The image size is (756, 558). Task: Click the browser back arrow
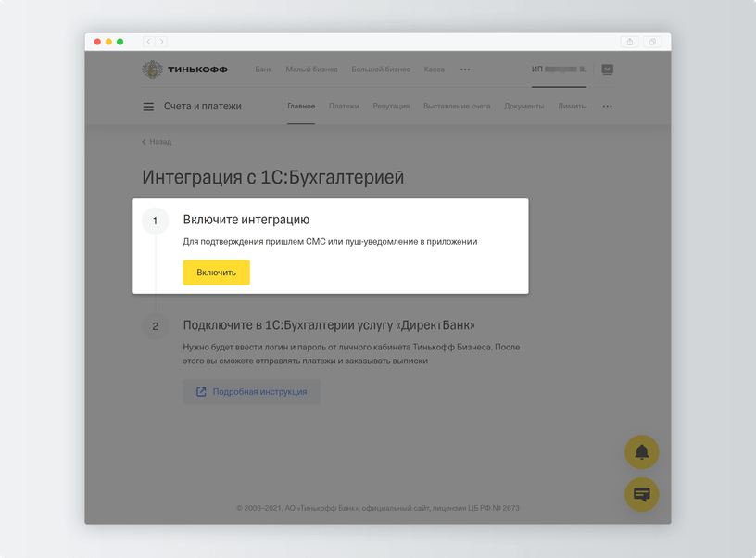(148, 42)
